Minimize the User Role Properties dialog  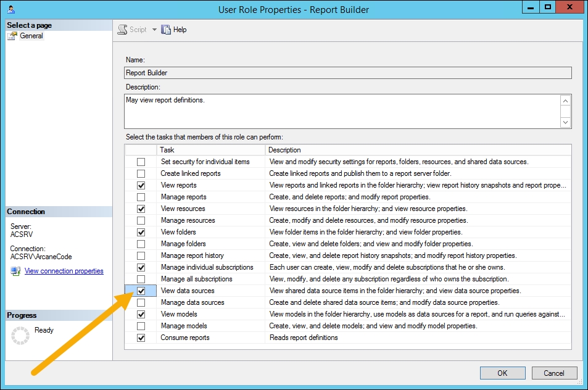pos(531,7)
